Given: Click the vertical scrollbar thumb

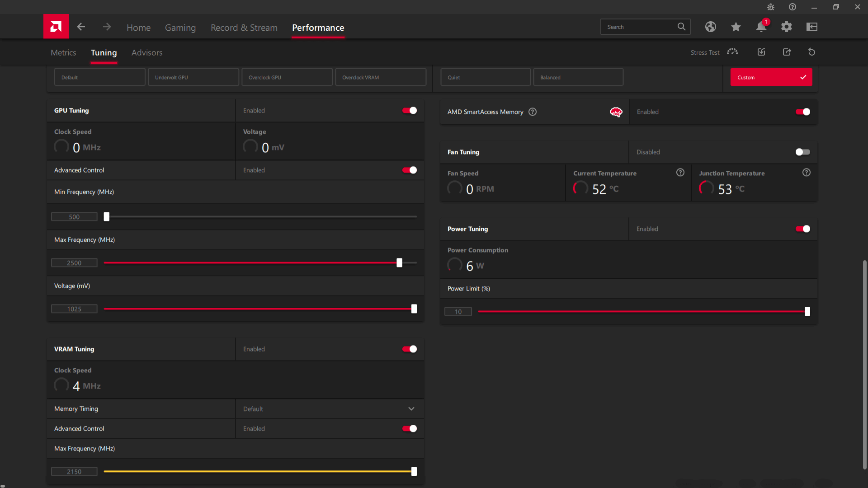Looking at the screenshot, I should point(864,365).
